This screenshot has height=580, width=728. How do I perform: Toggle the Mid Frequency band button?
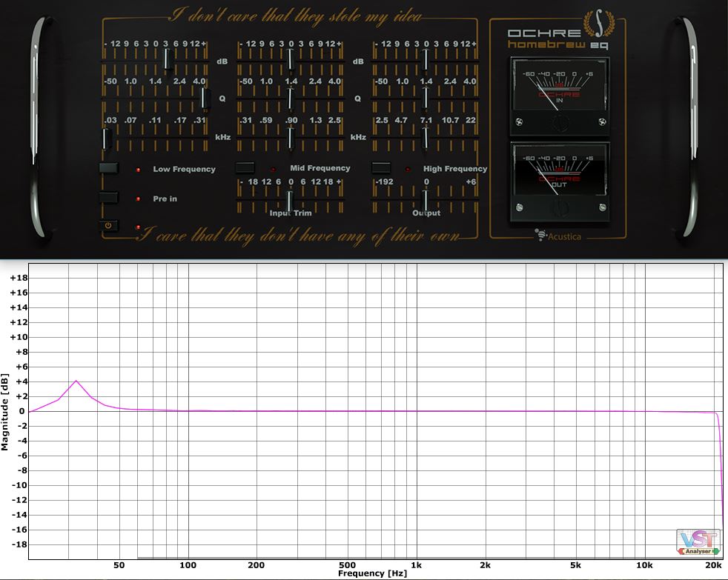[x=245, y=167]
